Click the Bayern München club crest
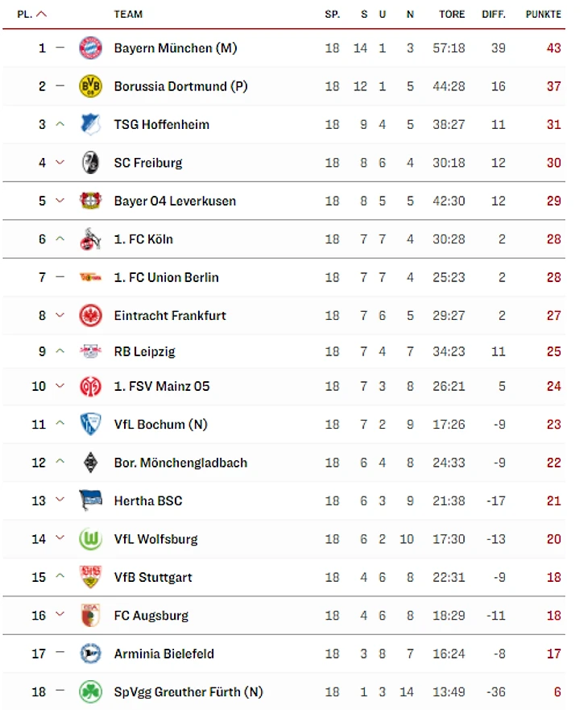 point(90,48)
